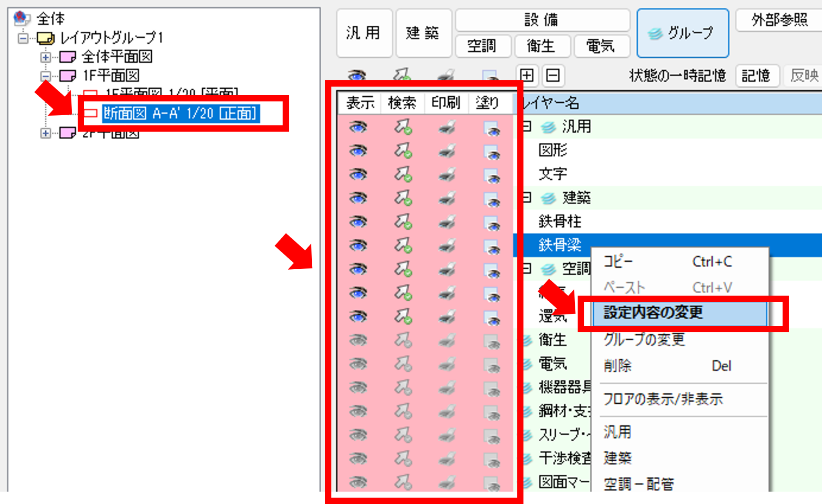The image size is (822, 504).
Task: Click the layers stack icon beside the 衛生 group
Action: [528, 340]
